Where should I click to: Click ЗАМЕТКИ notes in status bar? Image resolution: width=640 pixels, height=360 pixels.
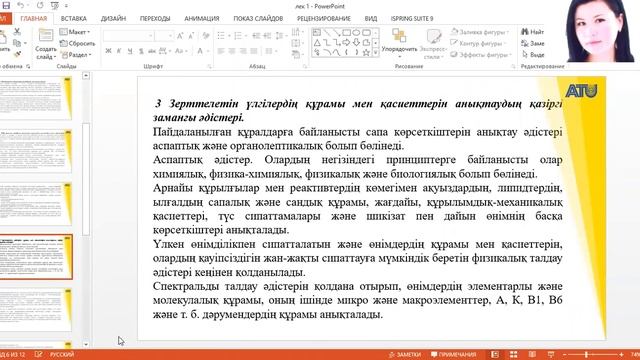pos(405,354)
